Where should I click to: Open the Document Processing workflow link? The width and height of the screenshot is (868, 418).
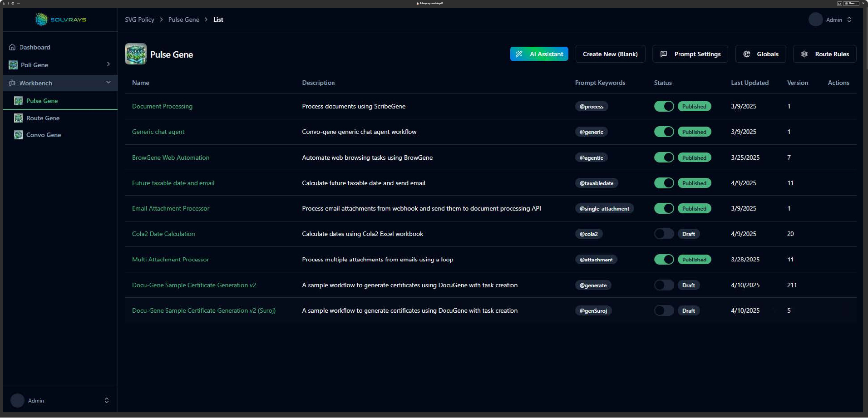pyautogui.click(x=162, y=106)
